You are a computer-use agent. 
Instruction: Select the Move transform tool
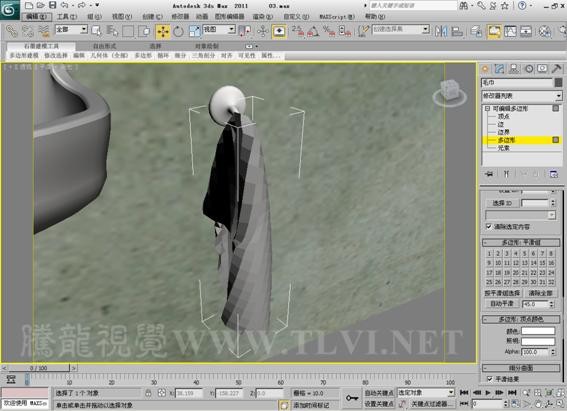pyautogui.click(x=163, y=31)
